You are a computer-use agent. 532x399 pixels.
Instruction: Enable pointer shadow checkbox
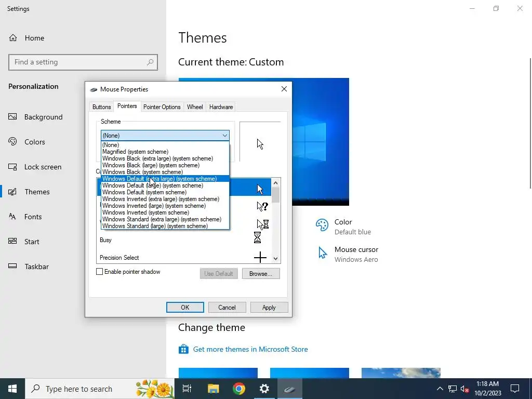[99, 271]
